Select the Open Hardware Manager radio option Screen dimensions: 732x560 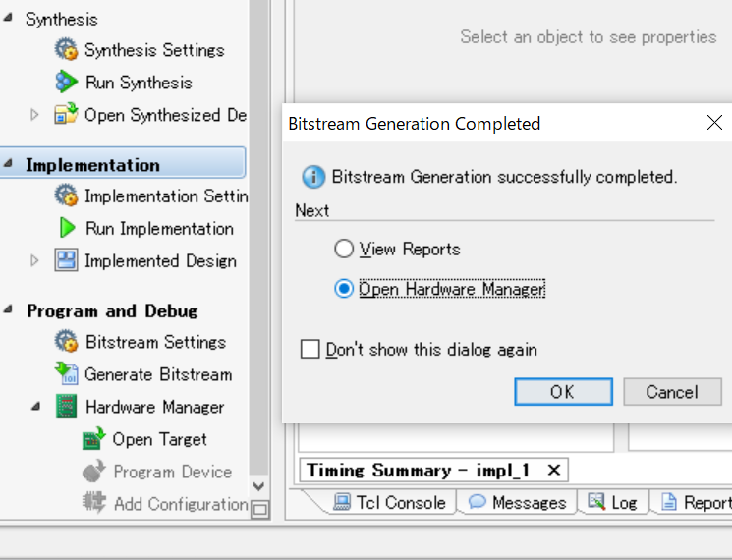(344, 289)
